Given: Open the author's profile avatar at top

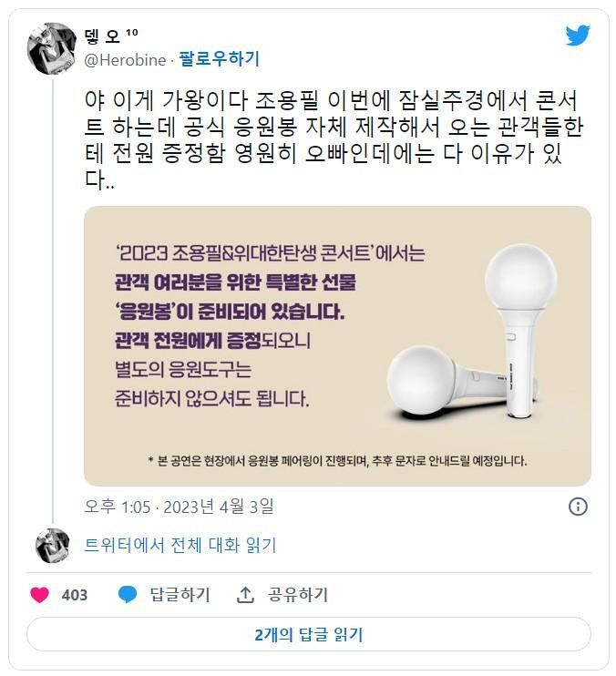Looking at the screenshot, I should pyautogui.click(x=52, y=48).
